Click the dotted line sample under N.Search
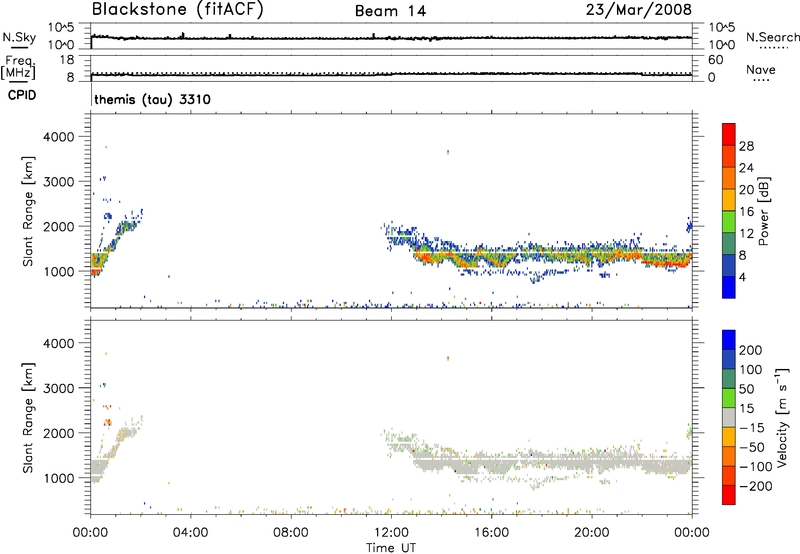Viewport: 800px width, 554px height. pyautogui.click(x=773, y=48)
